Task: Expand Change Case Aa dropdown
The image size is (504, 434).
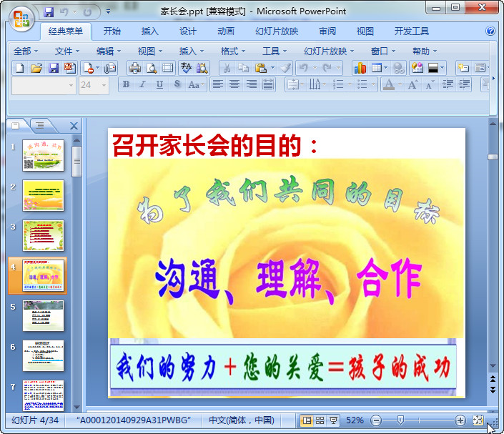Action: click(203, 84)
